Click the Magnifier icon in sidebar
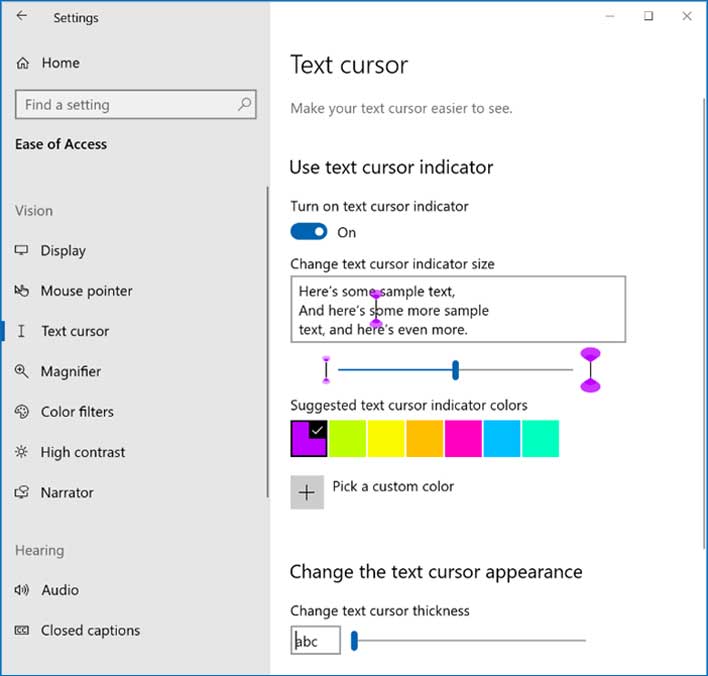The width and height of the screenshot is (708, 676). [x=21, y=371]
